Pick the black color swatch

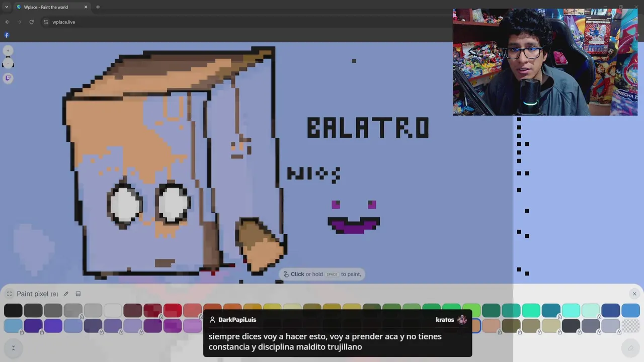pos(13,311)
